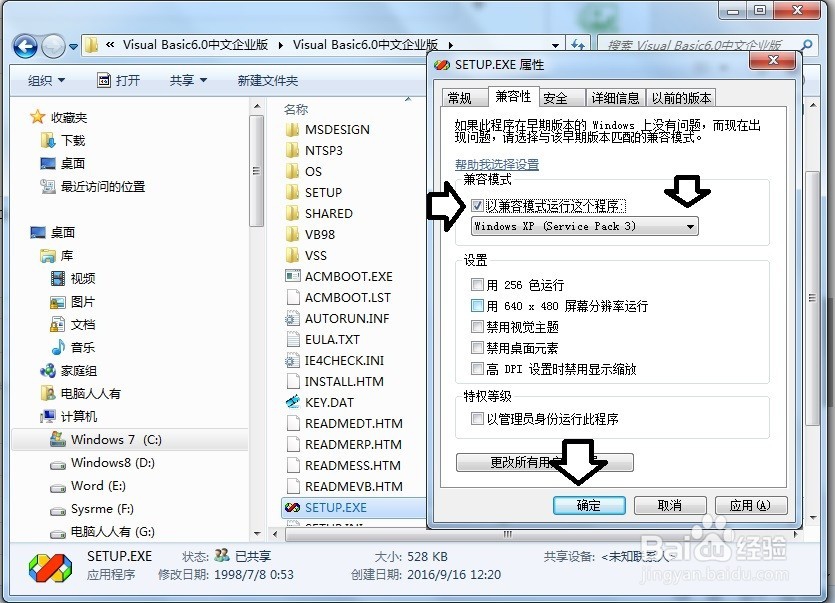Check 高 DPI 设置时禁用显示缩放 option
Image resolution: width=835 pixels, height=603 pixels.
477,369
